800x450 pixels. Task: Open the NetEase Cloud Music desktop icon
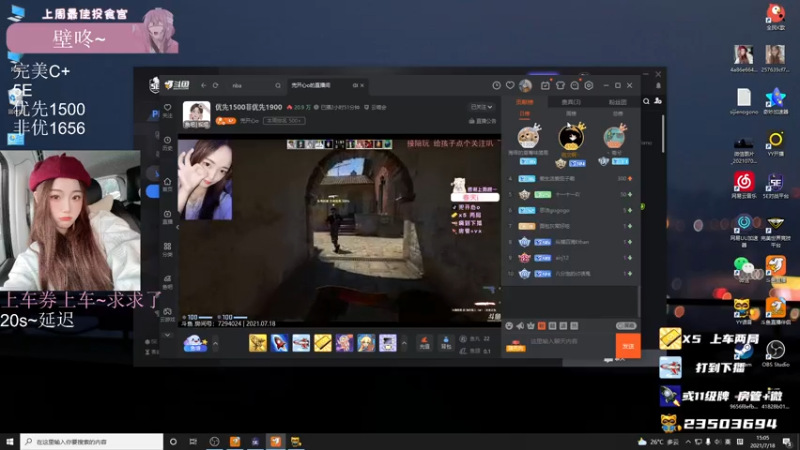[744, 185]
